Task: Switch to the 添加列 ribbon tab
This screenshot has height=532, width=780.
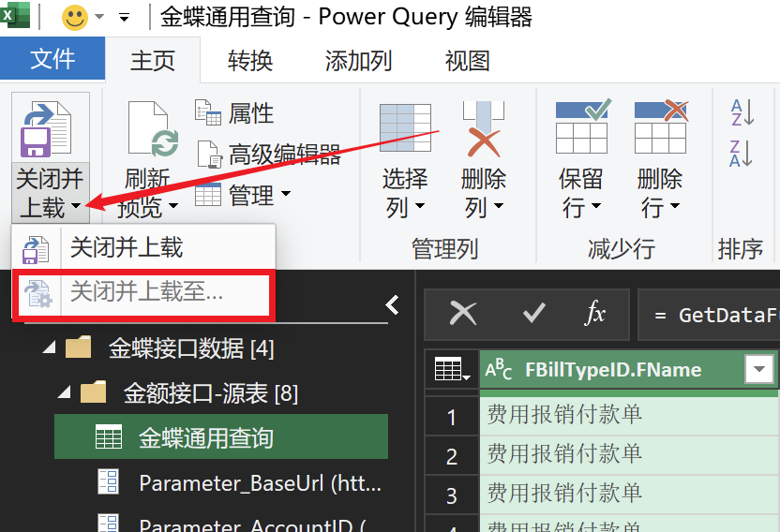Action: pos(359,61)
